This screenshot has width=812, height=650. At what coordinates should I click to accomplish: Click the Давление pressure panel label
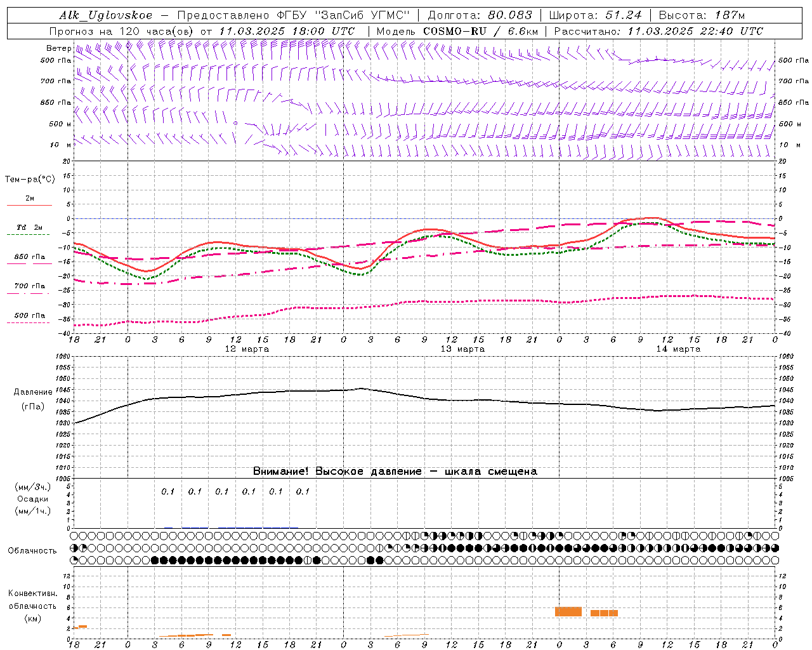(33, 392)
